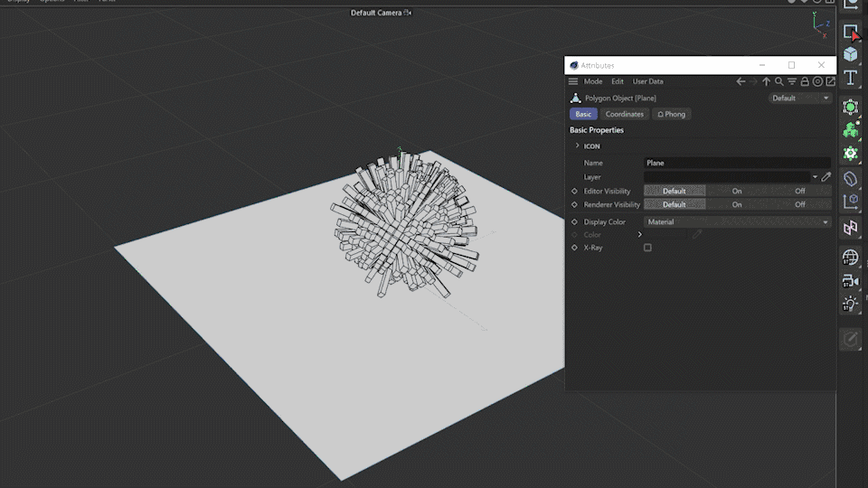Select the rectangle spline tool in right toolbar
The height and width of the screenshot is (488, 868).
(850, 32)
